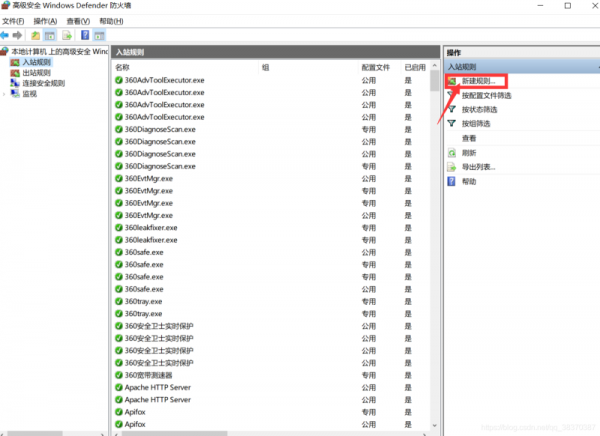Click 帮助 in the actions pane
This screenshot has height=436, width=600.
tap(469, 181)
